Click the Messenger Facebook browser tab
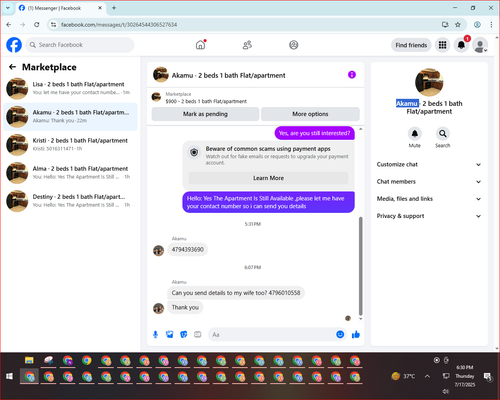Viewport: 500px width, 400px height. 60,8
